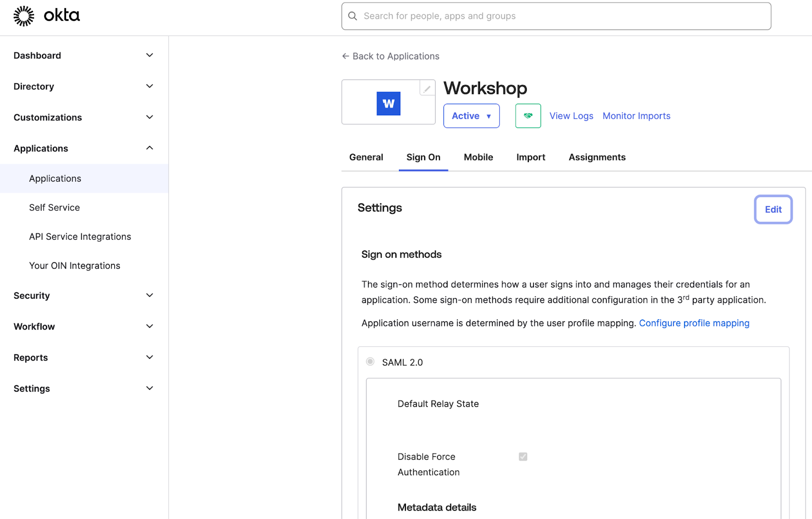Click the back arrow icon before Back to Applications
Image resolution: width=812 pixels, height=519 pixels.
click(x=346, y=56)
